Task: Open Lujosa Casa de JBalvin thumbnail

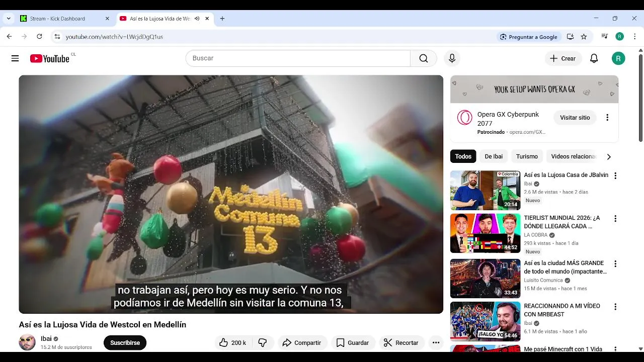Action: (485, 190)
